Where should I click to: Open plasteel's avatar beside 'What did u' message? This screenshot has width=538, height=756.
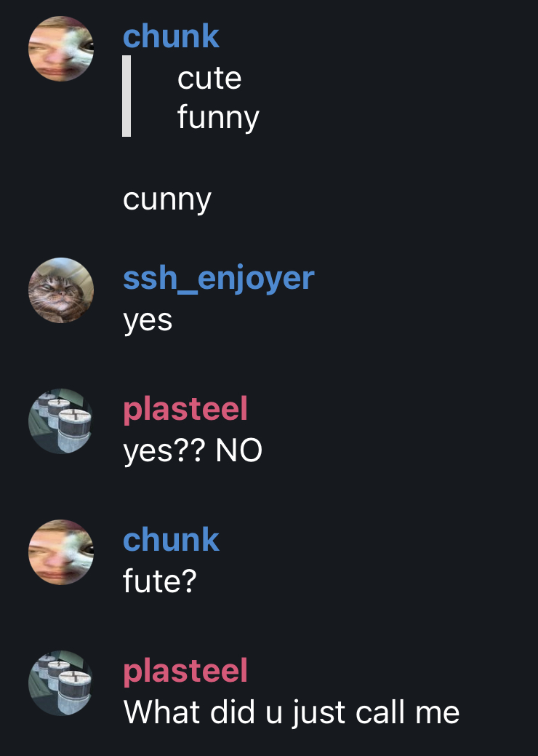coord(61,683)
